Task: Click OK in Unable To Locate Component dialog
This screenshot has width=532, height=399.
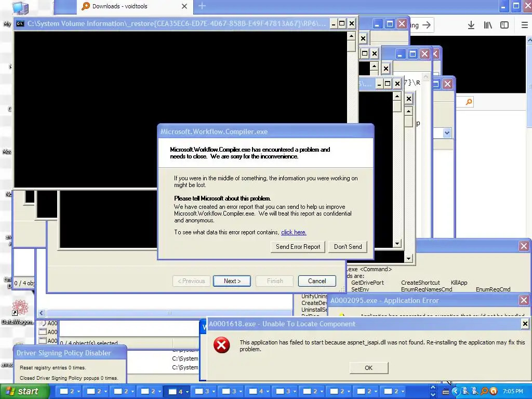Action: click(x=369, y=368)
